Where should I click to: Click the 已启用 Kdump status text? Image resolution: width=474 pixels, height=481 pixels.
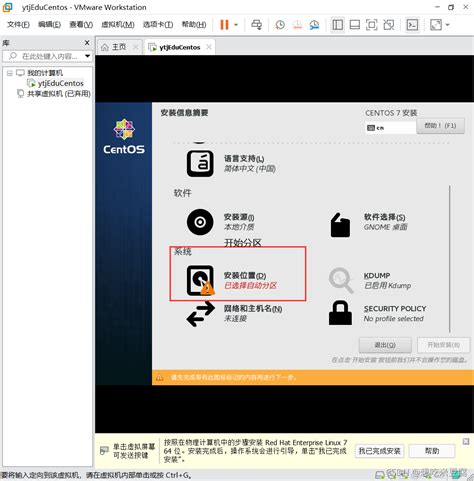(387, 286)
